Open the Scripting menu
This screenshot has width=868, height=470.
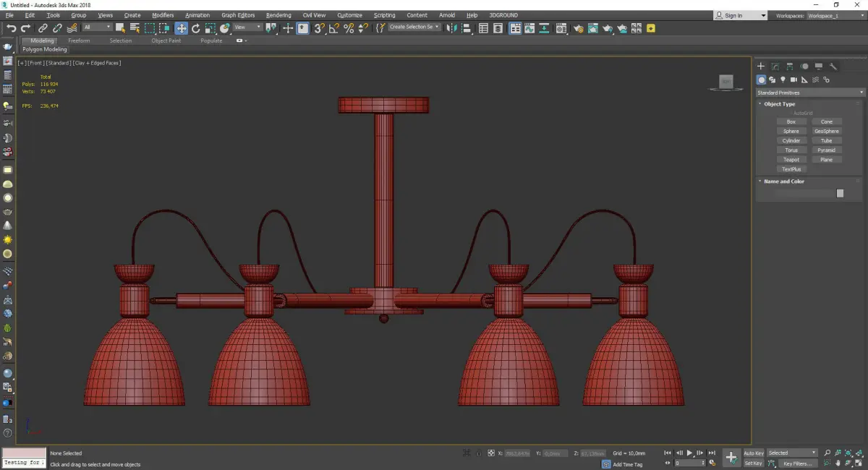385,15
